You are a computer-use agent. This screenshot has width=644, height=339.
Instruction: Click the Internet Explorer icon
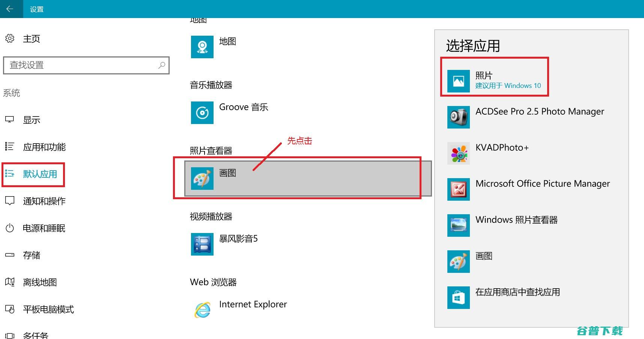(202, 310)
